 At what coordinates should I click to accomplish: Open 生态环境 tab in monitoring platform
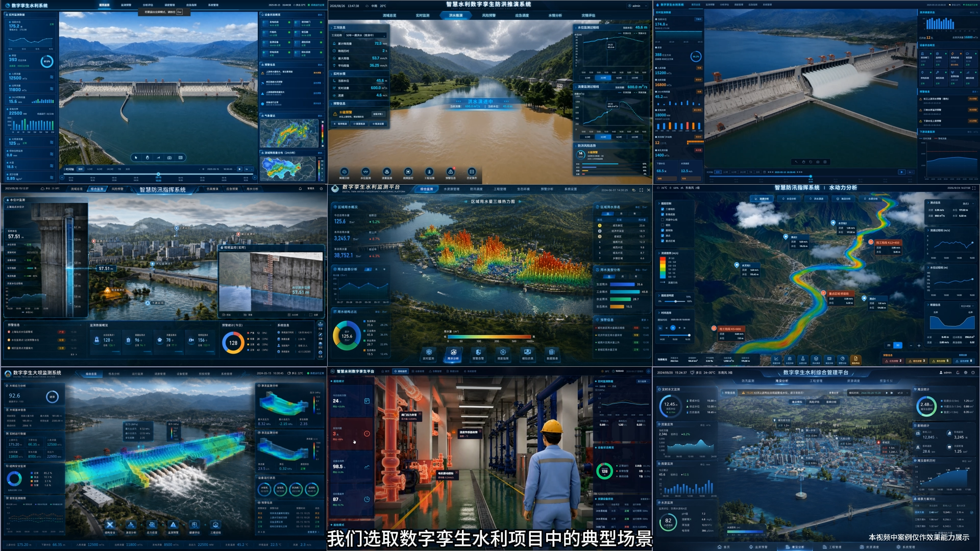tap(523, 189)
